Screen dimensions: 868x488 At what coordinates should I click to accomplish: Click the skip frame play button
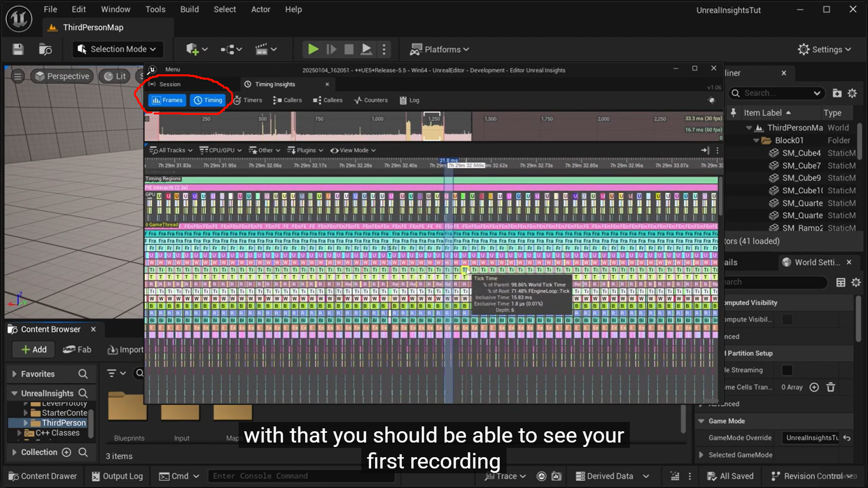click(331, 49)
